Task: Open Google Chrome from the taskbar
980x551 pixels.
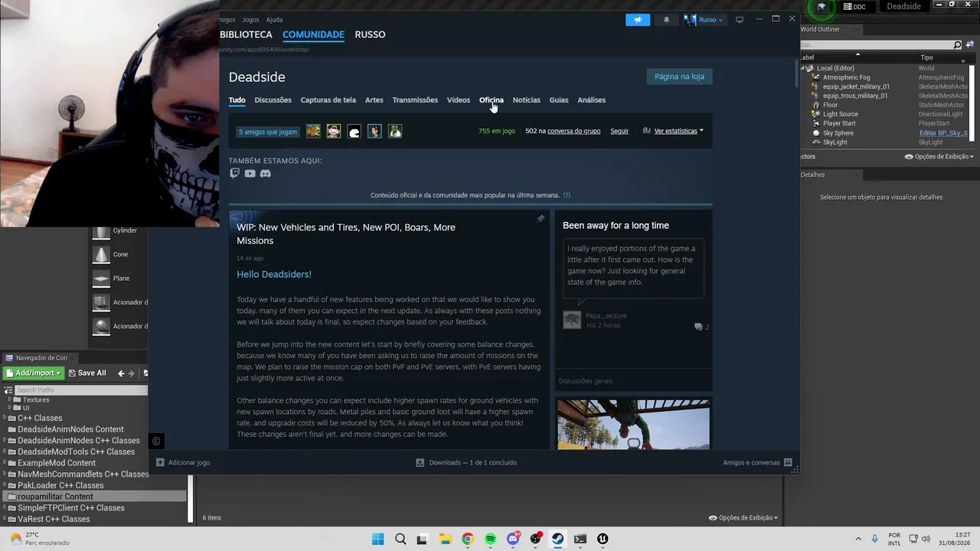Action: (x=468, y=539)
